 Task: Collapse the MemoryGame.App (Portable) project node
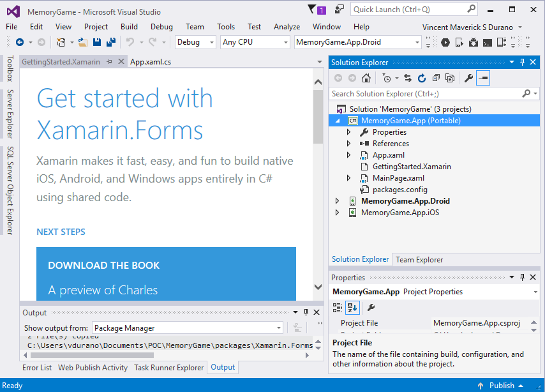click(338, 121)
